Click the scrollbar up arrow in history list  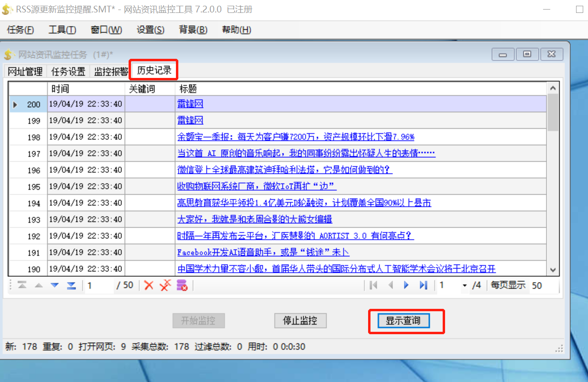[x=553, y=88]
